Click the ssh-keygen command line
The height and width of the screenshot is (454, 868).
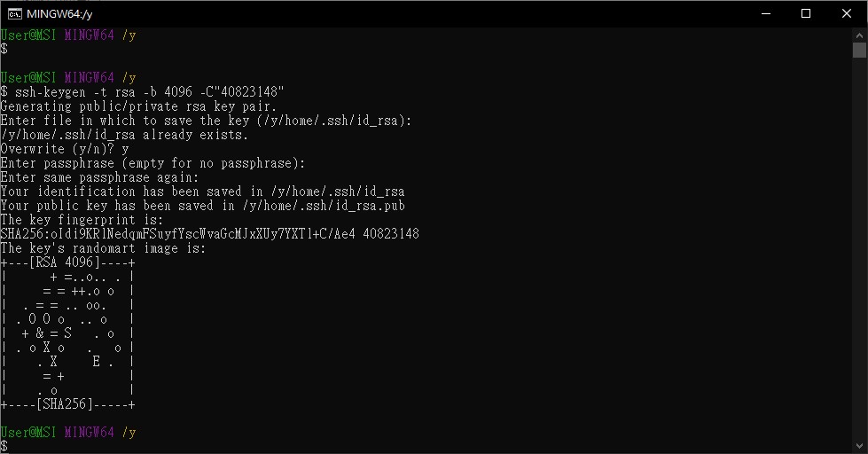coord(142,92)
